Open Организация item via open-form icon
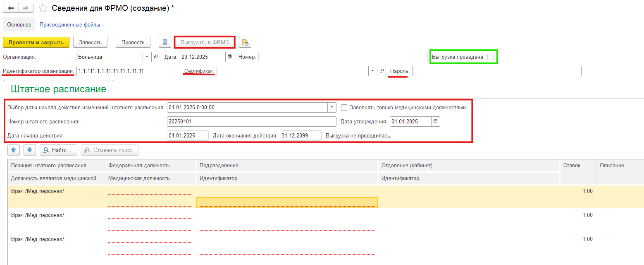The image size is (644, 265). pyautogui.click(x=156, y=57)
